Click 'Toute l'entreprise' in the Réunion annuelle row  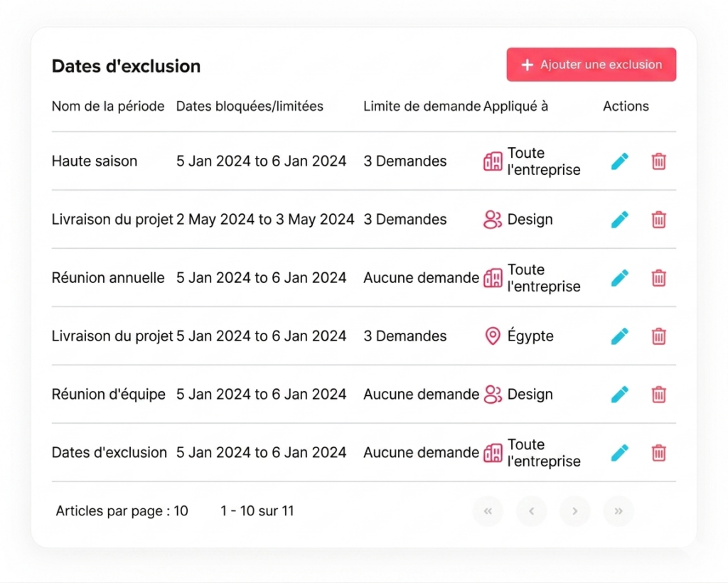click(544, 277)
